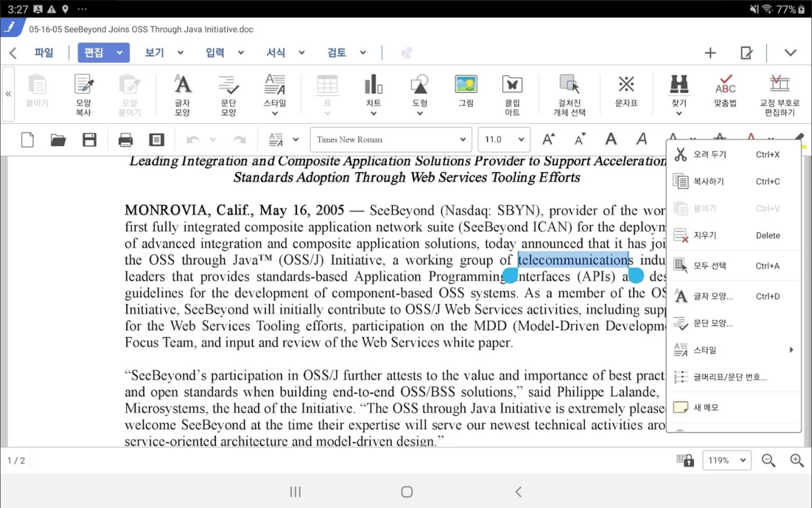This screenshot has height=508, width=812.
Task: Expand the 보기 tab dropdown arrow
Action: point(180,52)
